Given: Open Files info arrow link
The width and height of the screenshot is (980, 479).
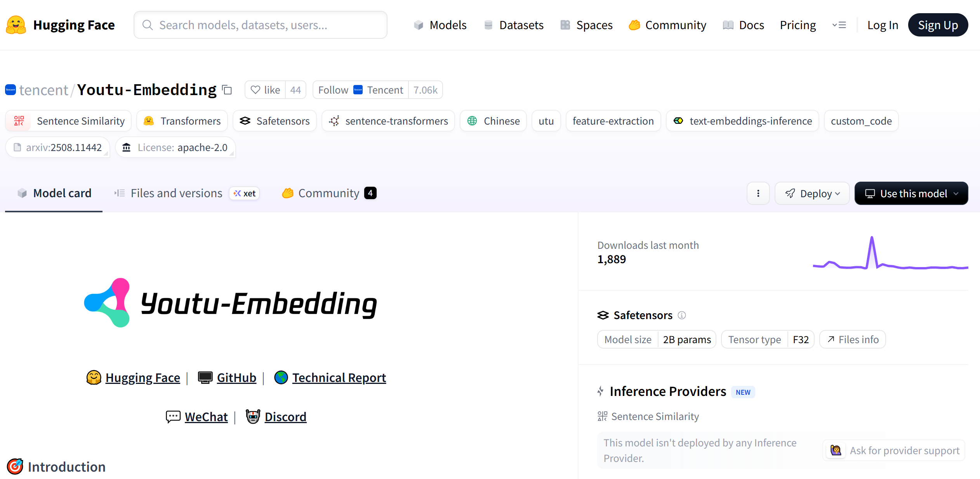Looking at the screenshot, I should (853, 340).
